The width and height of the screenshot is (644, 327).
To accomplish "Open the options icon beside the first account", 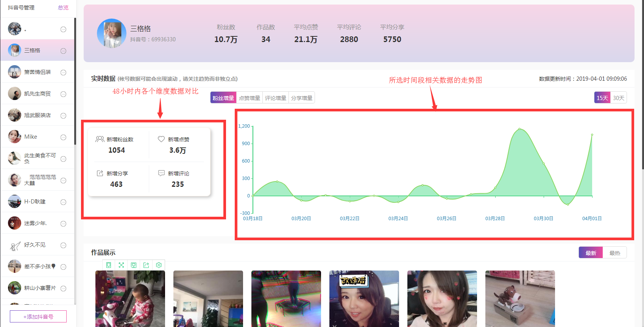I will 63,29.
